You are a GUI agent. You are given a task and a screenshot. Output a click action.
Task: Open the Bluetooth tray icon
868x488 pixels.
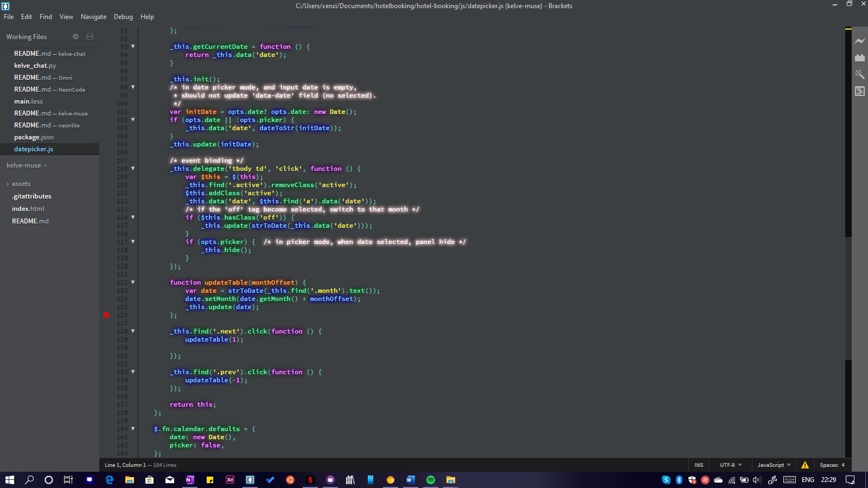coord(679,480)
